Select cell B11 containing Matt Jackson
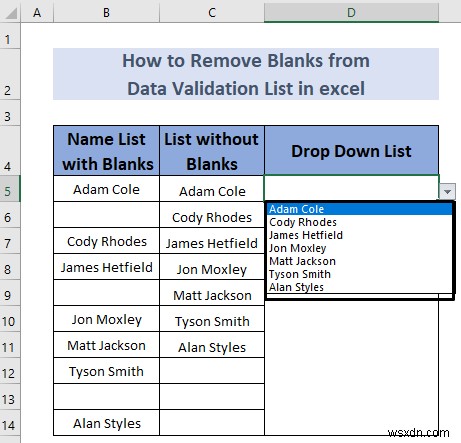 point(106,345)
